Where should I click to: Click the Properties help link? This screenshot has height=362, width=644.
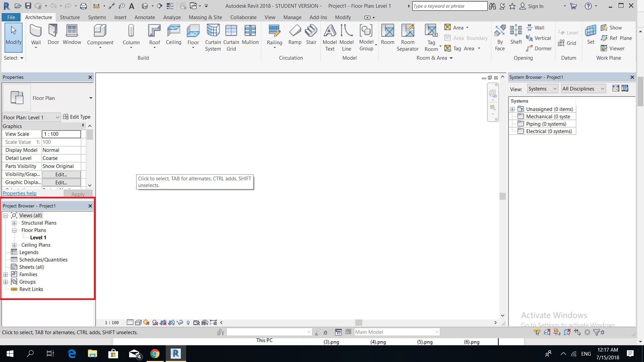coord(20,193)
